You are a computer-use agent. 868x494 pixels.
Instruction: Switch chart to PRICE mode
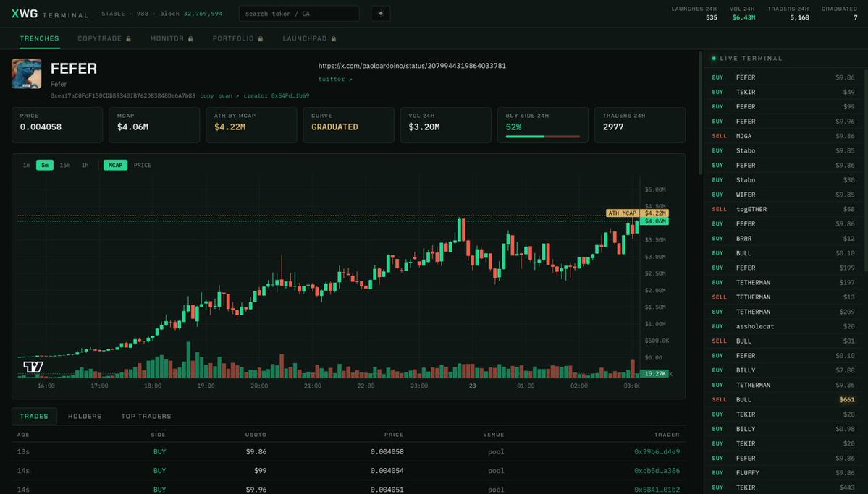pos(143,165)
